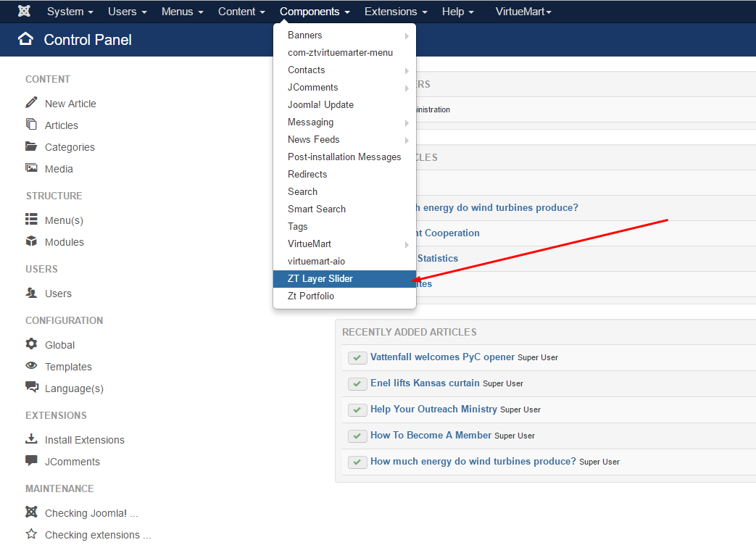Click the list icon beside Menu(s)

tap(31, 220)
